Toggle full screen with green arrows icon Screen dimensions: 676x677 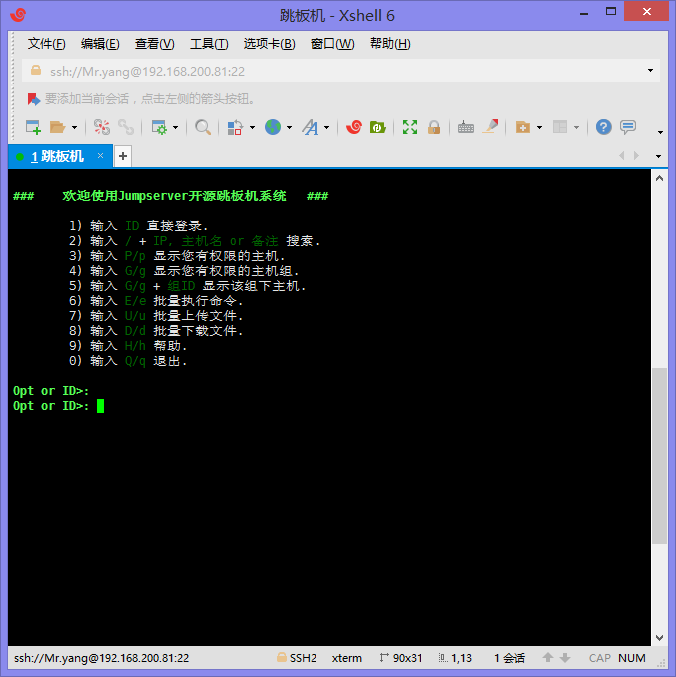point(410,127)
